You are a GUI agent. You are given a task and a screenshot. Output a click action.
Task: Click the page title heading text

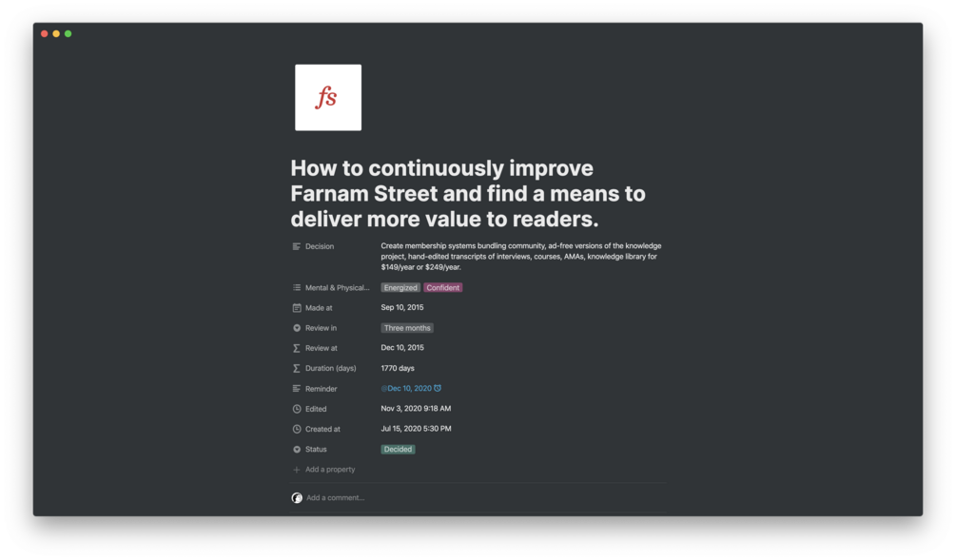468,193
